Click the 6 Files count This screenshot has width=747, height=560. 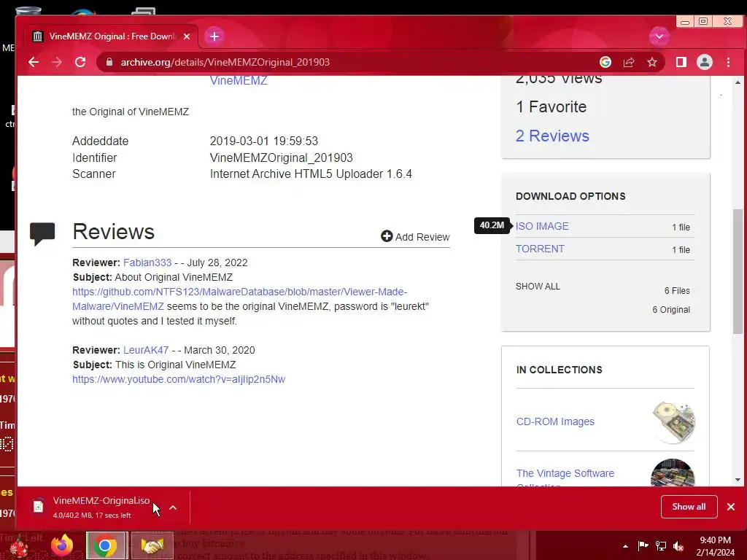677,291
